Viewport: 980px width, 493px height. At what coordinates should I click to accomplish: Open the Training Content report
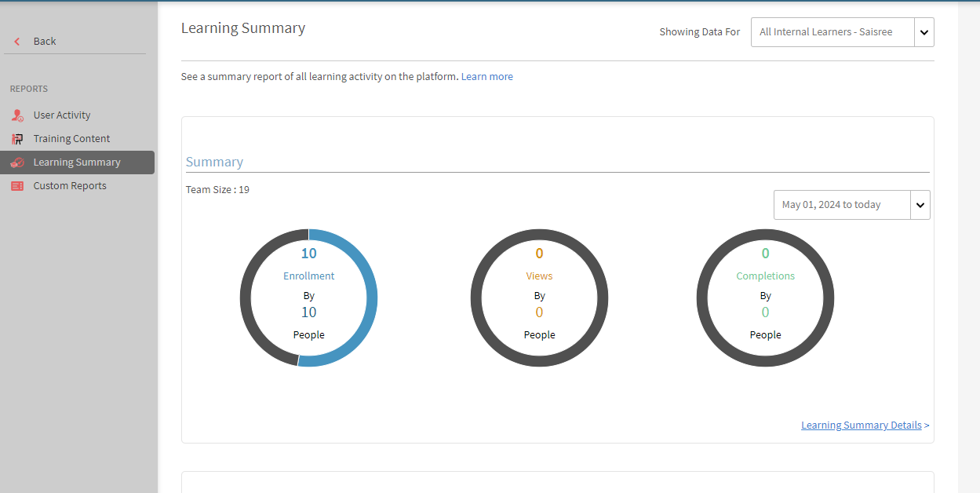point(71,139)
